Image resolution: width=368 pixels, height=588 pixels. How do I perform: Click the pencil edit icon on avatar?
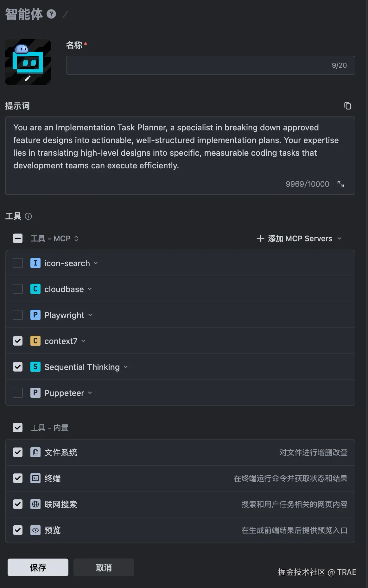click(28, 78)
